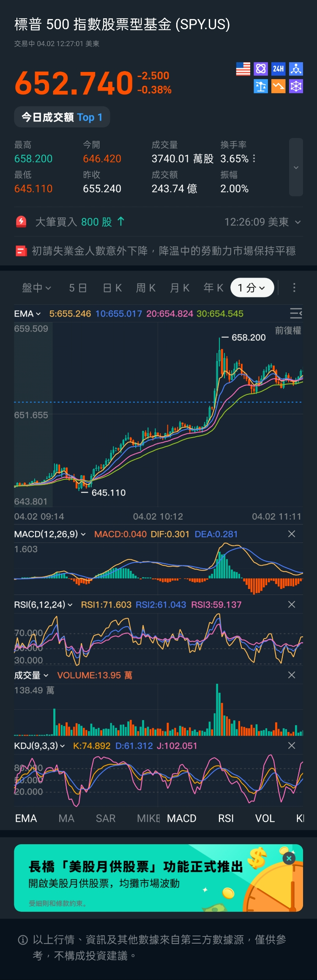Toggle the SAR indicator at the bottom
Image resolution: width=317 pixels, height=980 pixels.
pos(106,818)
